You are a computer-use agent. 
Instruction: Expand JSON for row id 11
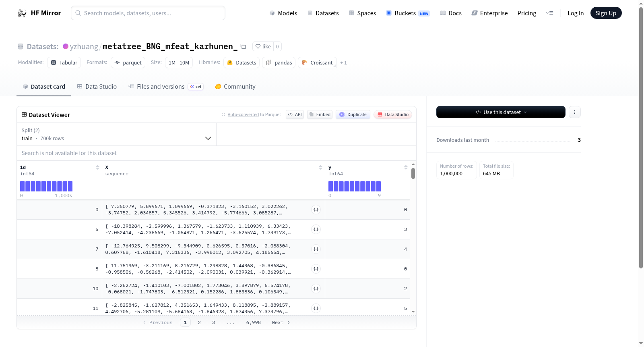(316, 308)
